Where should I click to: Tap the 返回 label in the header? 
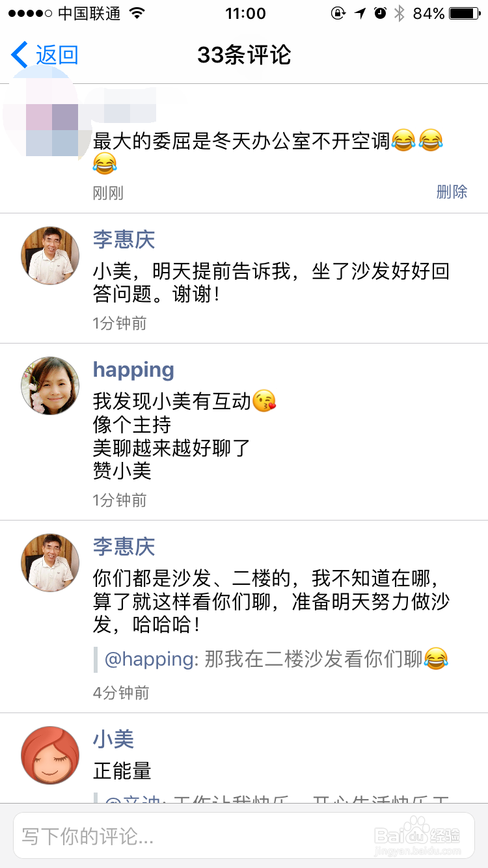(x=57, y=55)
